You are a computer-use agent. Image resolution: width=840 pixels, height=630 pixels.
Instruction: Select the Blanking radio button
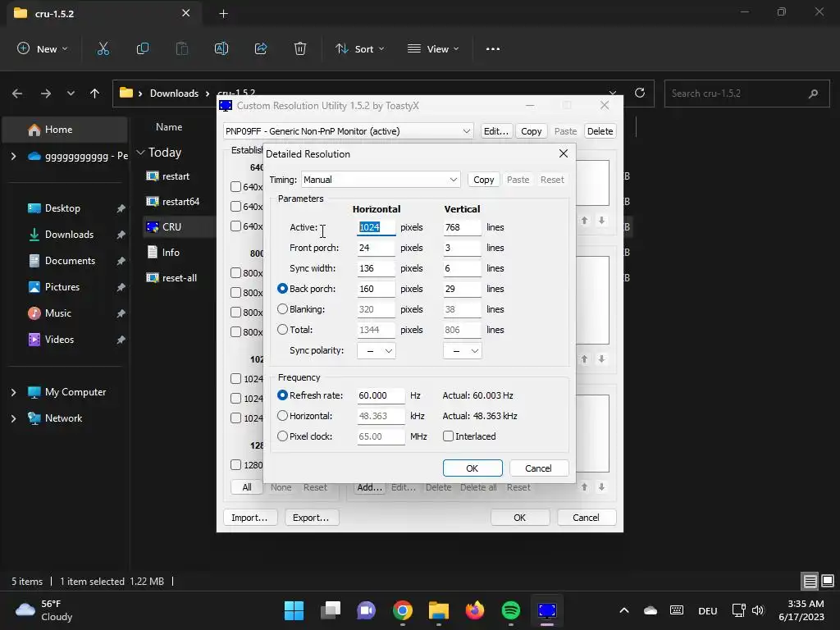point(282,309)
